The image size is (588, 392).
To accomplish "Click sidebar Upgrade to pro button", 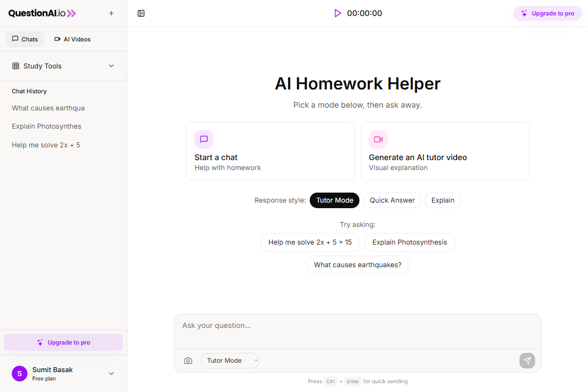I will 63,342.
